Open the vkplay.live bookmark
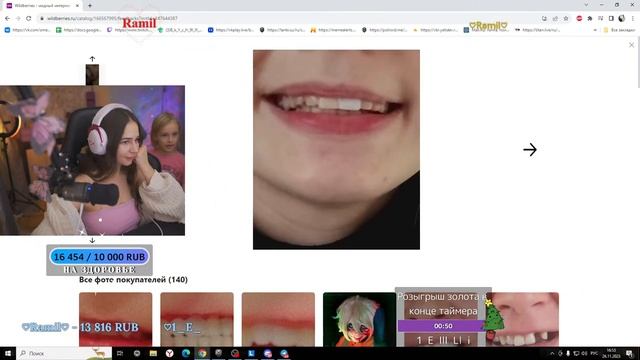Viewport: 640px width, 360px height. pos(231,30)
